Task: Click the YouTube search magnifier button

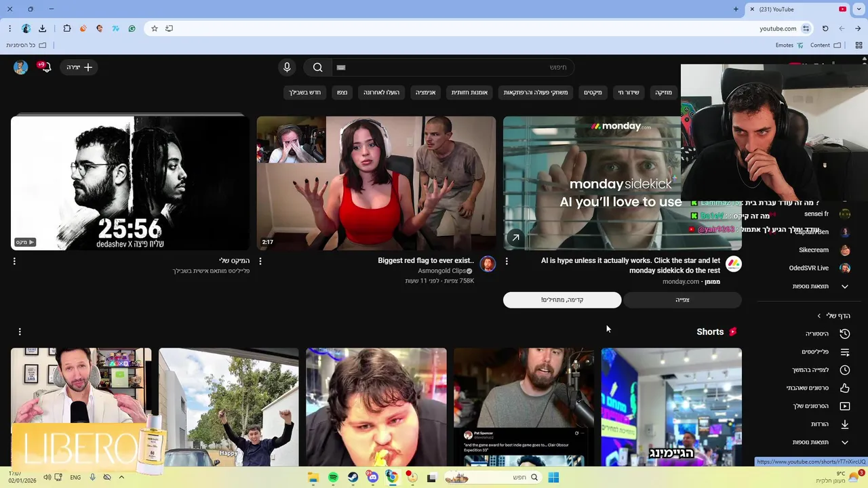Action: coord(317,67)
